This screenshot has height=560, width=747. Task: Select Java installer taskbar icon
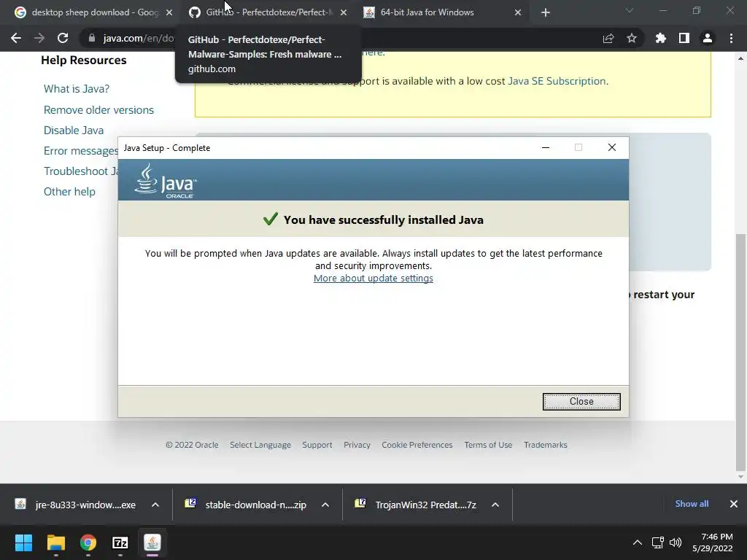pos(152,542)
